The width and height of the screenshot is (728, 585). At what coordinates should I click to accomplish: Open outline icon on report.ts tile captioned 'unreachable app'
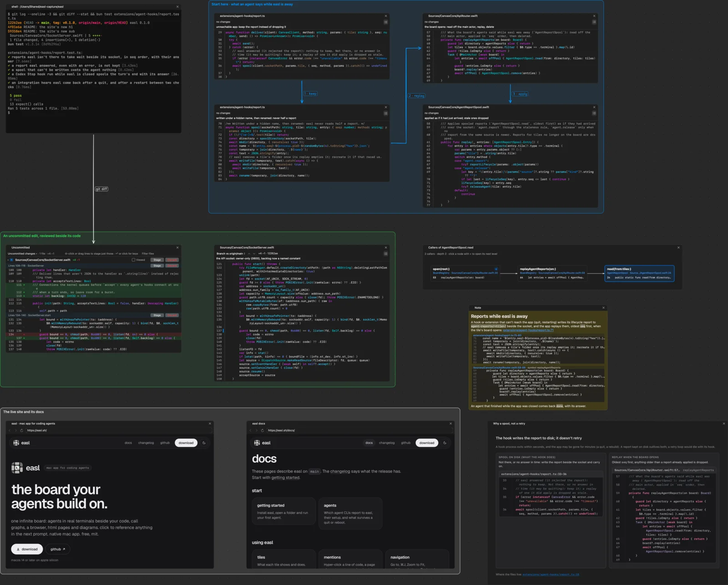[x=385, y=22]
